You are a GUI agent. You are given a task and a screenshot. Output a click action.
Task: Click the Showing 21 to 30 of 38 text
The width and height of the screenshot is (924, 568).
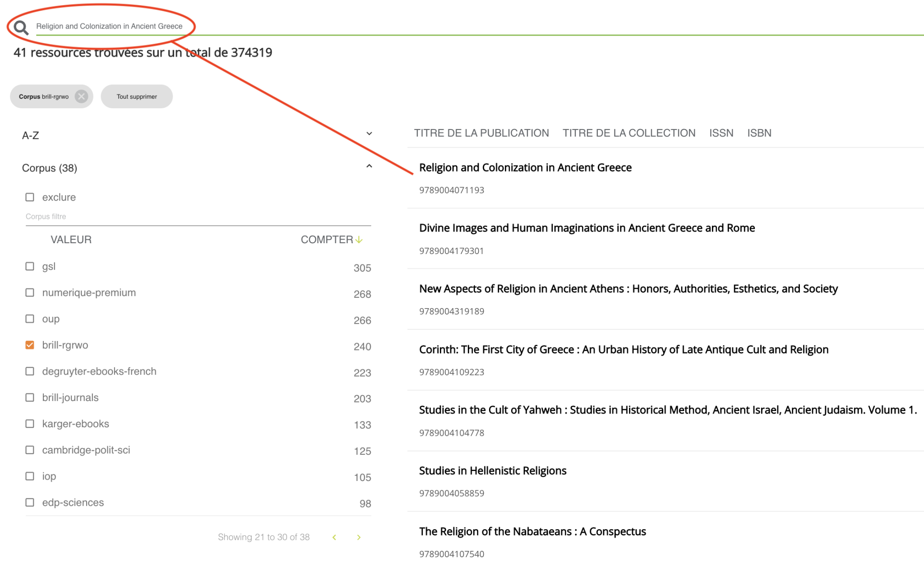(x=263, y=537)
